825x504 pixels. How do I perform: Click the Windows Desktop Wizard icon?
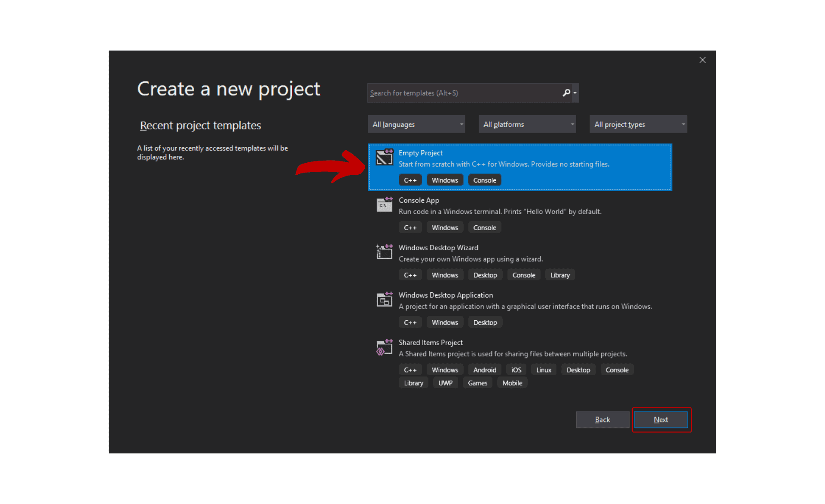click(384, 252)
